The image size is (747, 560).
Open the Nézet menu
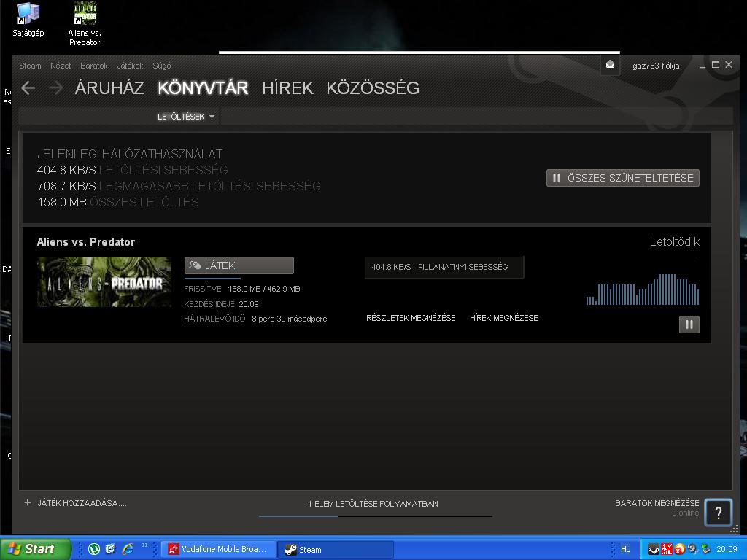(61, 66)
